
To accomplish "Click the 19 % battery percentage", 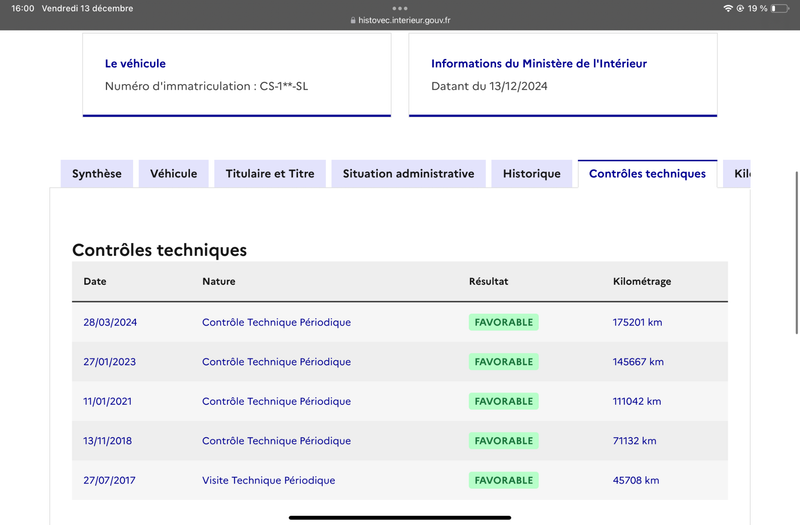I will pos(758,9).
